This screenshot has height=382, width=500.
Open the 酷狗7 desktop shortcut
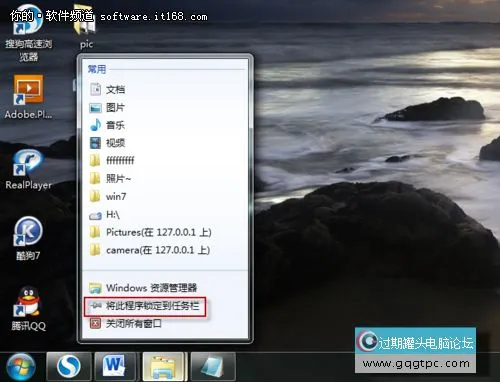[x=28, y=239]
